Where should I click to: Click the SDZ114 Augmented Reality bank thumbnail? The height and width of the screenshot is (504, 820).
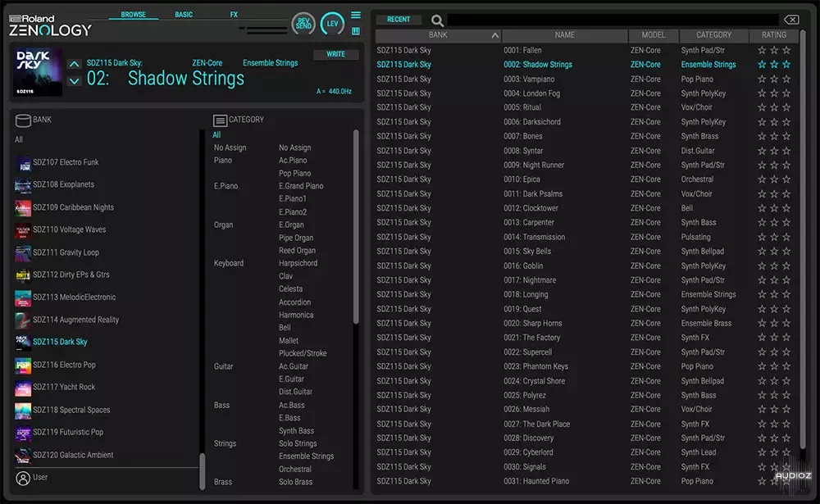point(23,320)
